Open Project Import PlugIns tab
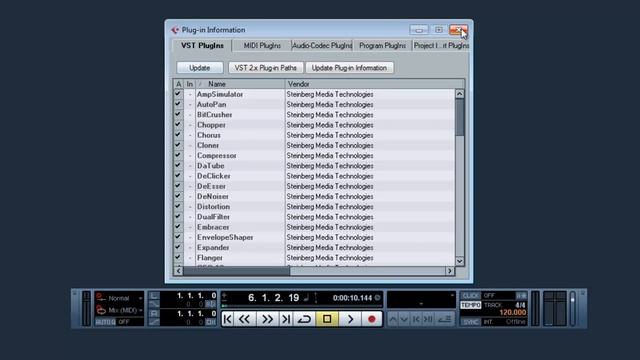The image size is (640, 360). click(441, 46)
